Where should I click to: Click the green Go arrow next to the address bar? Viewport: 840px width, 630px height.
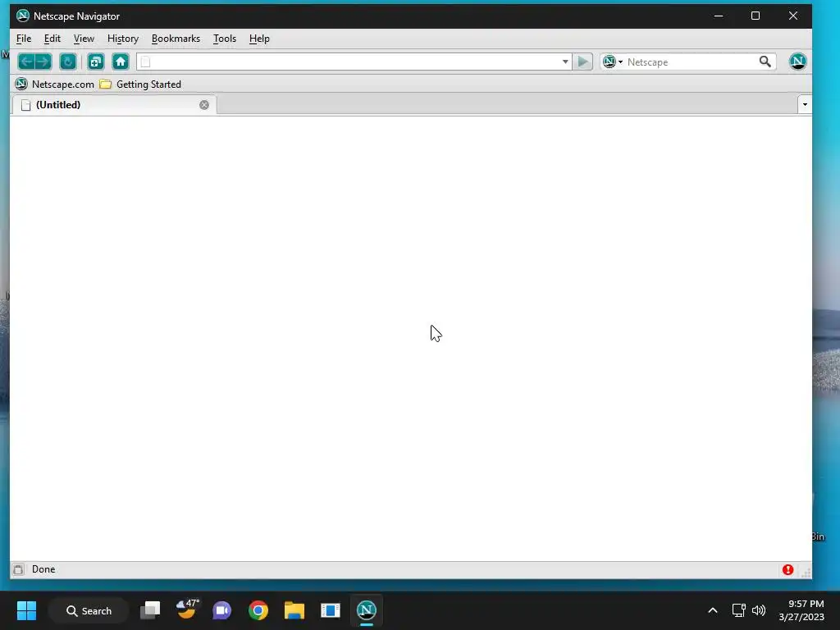click(583, 62)
